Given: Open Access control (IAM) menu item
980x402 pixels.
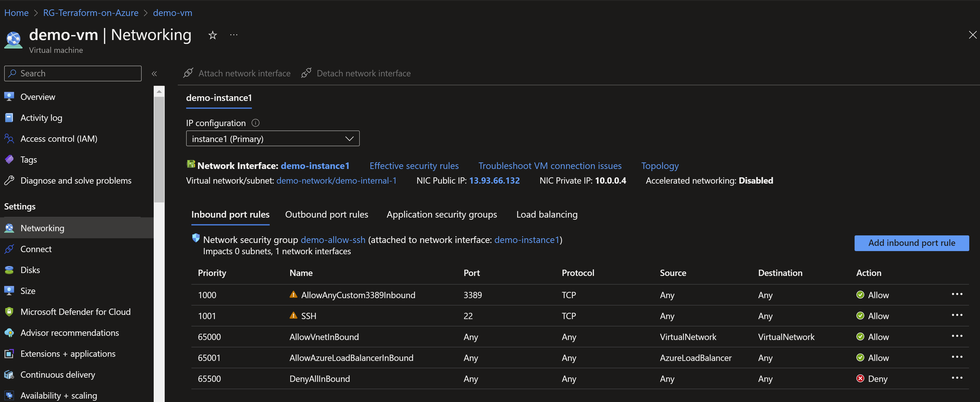Looking at the screenshot, I should click(x=59, y=139).
